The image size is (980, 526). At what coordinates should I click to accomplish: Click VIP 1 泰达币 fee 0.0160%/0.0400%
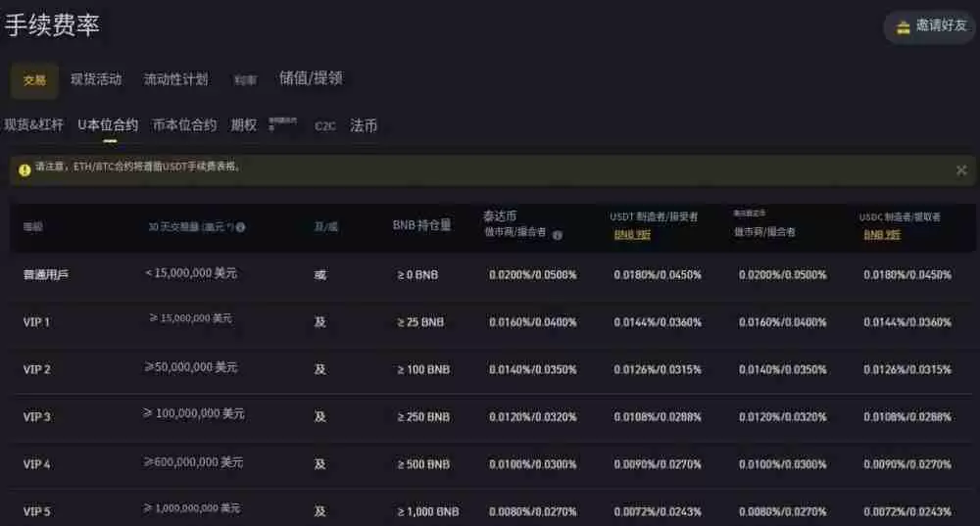point(533,322)
